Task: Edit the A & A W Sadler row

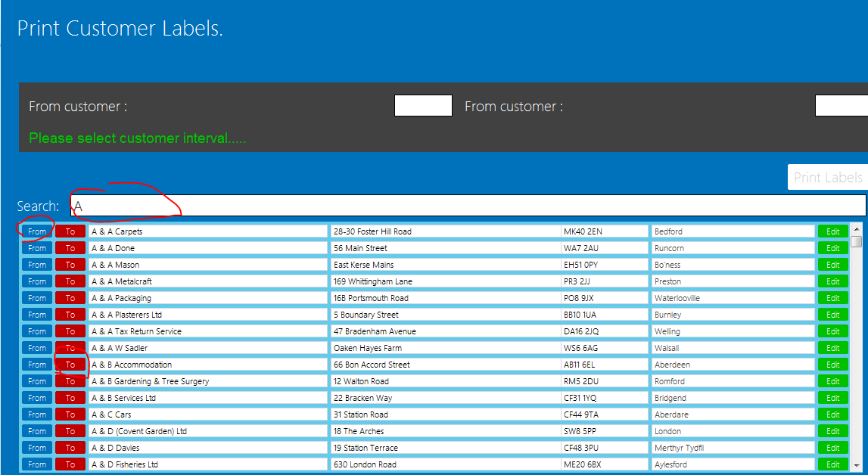Action: pos(833,348)
